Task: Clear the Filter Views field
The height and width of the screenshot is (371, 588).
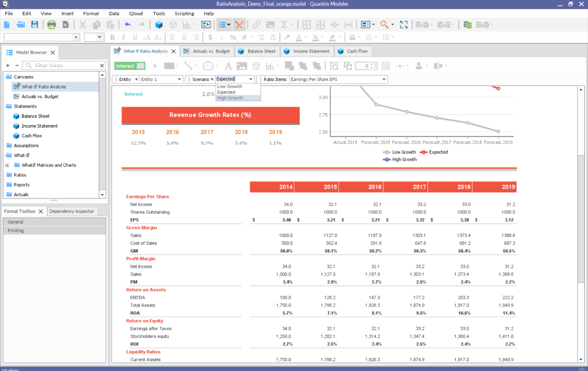Action: [x=102, y=65]
